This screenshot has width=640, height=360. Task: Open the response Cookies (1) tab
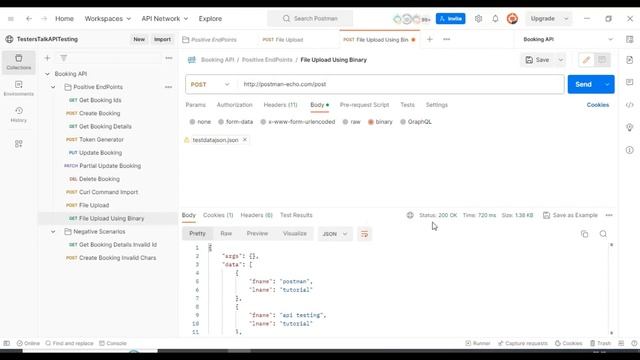[x=218, y=215]
